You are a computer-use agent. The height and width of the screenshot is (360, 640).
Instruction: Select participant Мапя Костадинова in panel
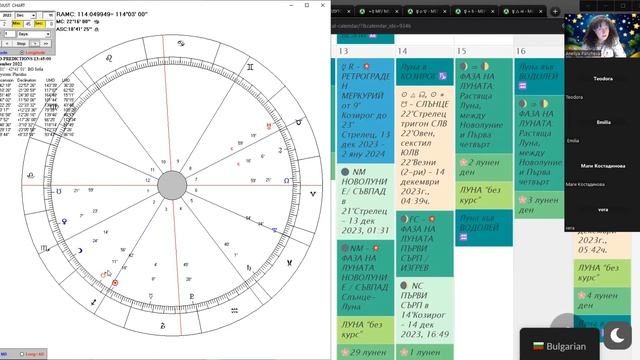[602, 166]
